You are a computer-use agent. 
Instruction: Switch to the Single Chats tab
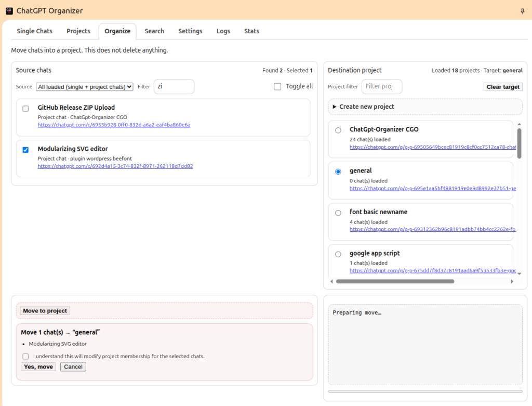tap(34, 31)
